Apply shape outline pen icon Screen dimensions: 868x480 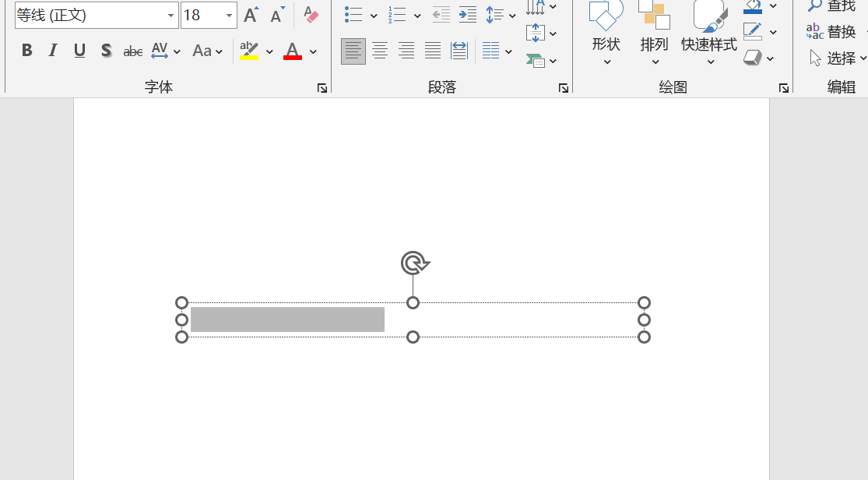752,32
